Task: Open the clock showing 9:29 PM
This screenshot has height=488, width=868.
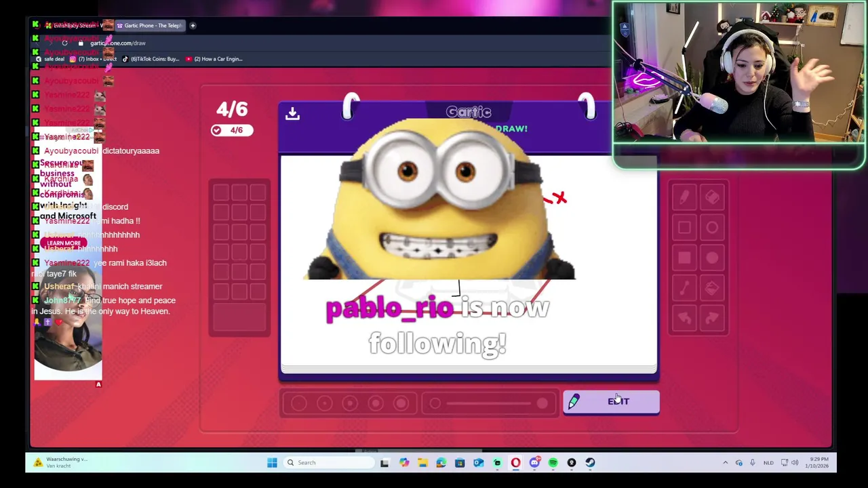Action: 818,462
